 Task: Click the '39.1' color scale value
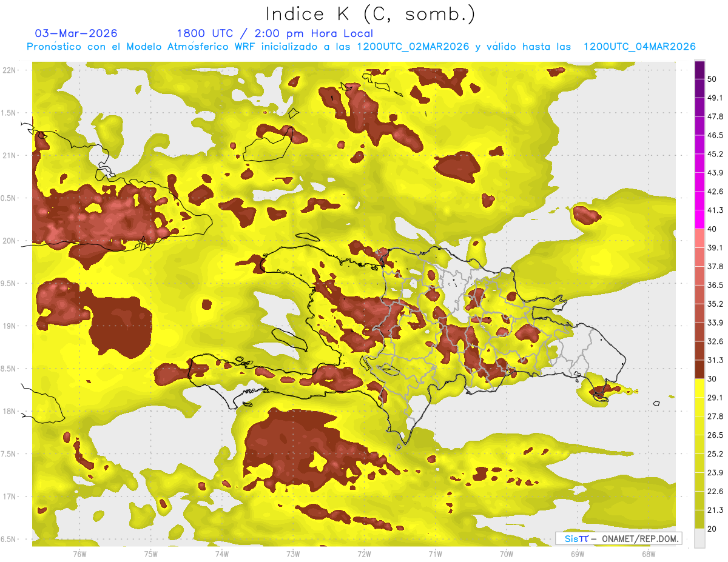715,247
